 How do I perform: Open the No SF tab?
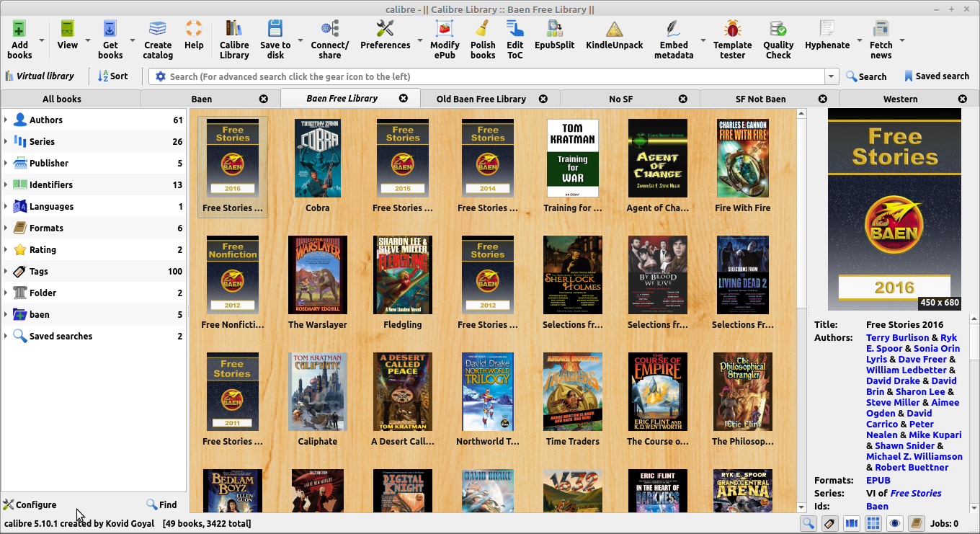[x=620, y=99]
